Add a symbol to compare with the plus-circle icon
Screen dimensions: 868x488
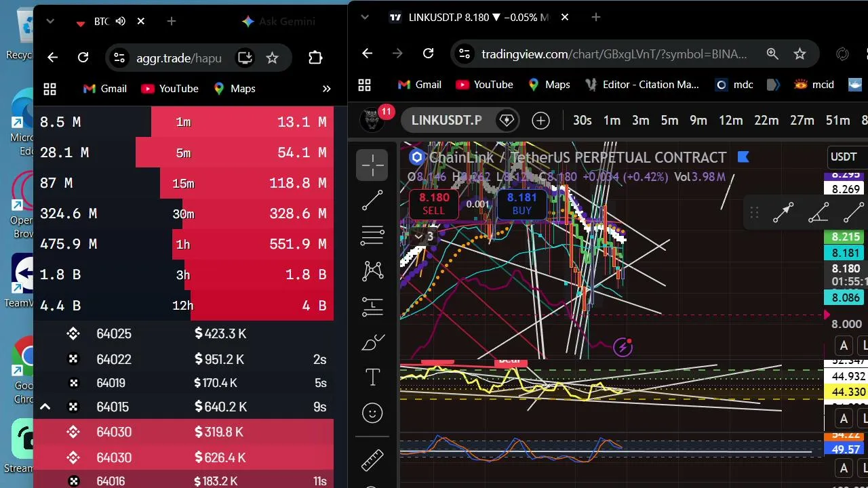[x=540, y=121]
